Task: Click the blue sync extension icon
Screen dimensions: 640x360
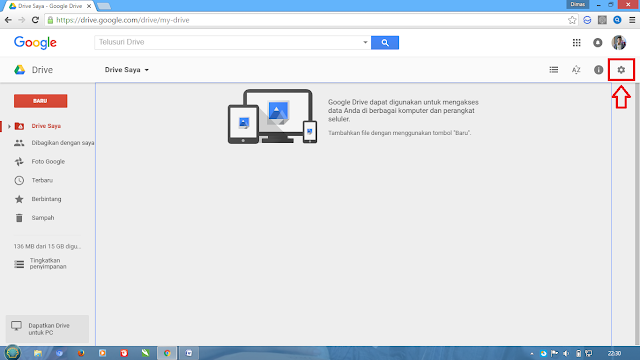Action: 587,20
